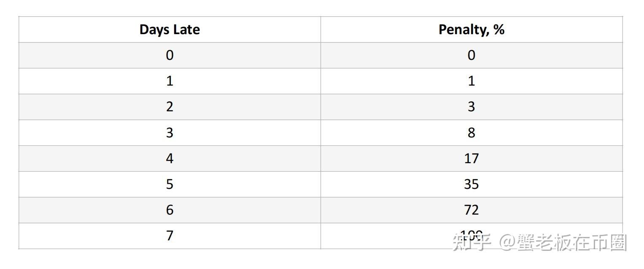Viewport: 644px width, 269px height.
Task: Click the "Penalty, %" column header
Action: [471, 30]
